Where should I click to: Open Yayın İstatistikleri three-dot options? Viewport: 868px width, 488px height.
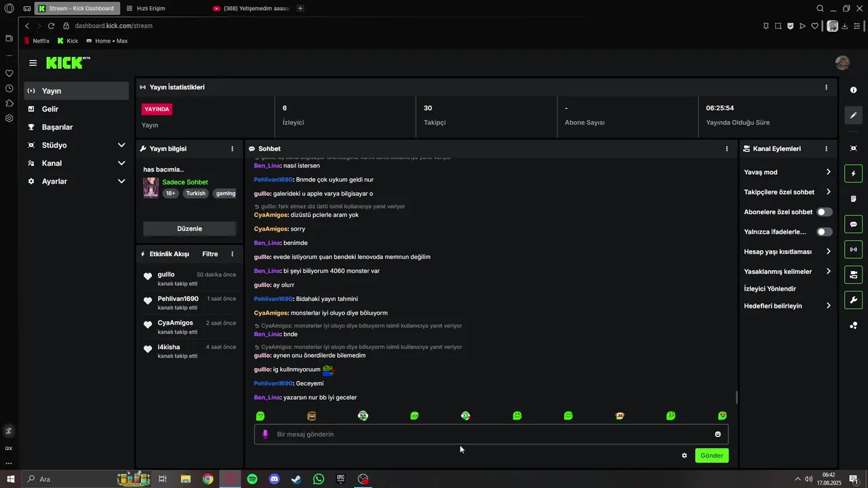tap(826, 87)
